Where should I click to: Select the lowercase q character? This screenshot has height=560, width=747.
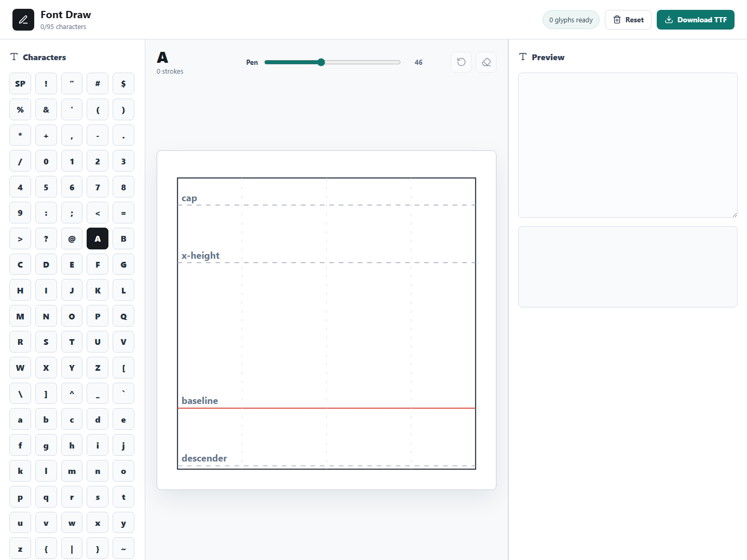click(46, 497)
